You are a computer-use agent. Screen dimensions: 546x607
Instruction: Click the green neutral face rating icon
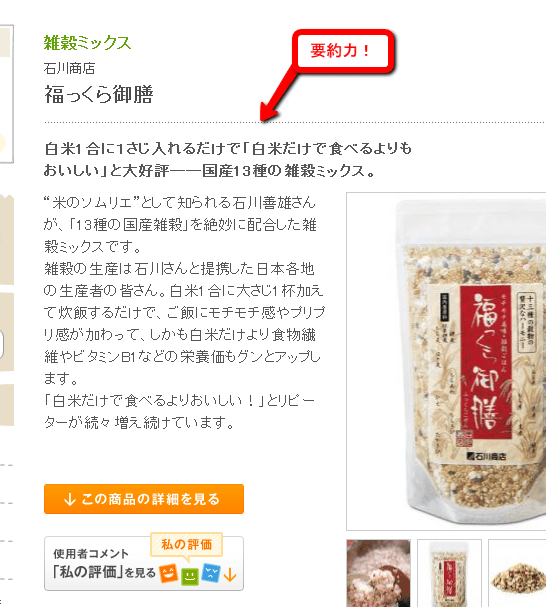coord(189,576)
